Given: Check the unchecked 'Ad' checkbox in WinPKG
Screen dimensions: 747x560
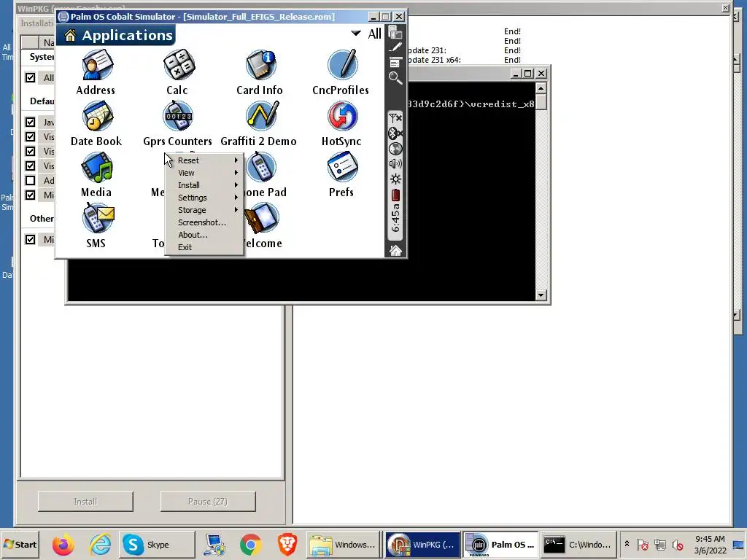Looking at the screenshot, I should (30, 181).
